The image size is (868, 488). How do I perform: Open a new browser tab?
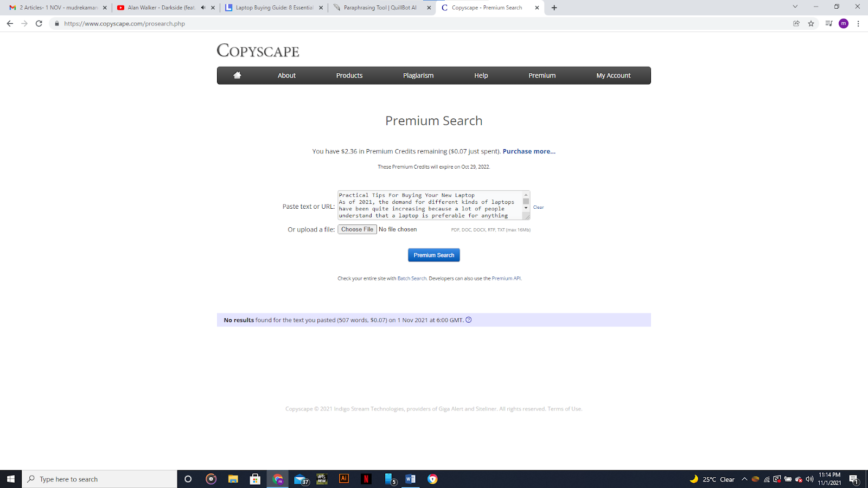coord(554,8)
